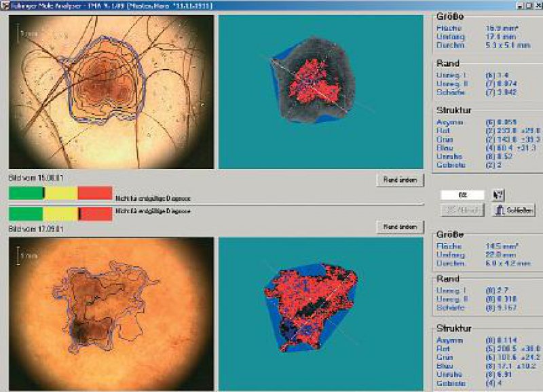
Task: Click the context help arrow icon button
Action: click(x=498, y=195)
